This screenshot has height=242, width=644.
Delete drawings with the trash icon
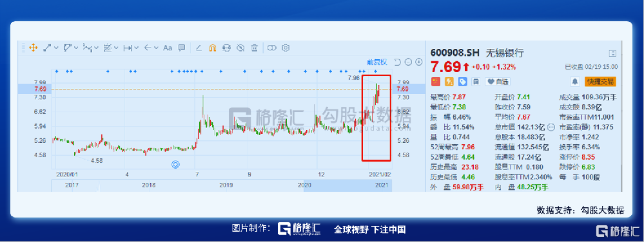click(x=255, y=48)
